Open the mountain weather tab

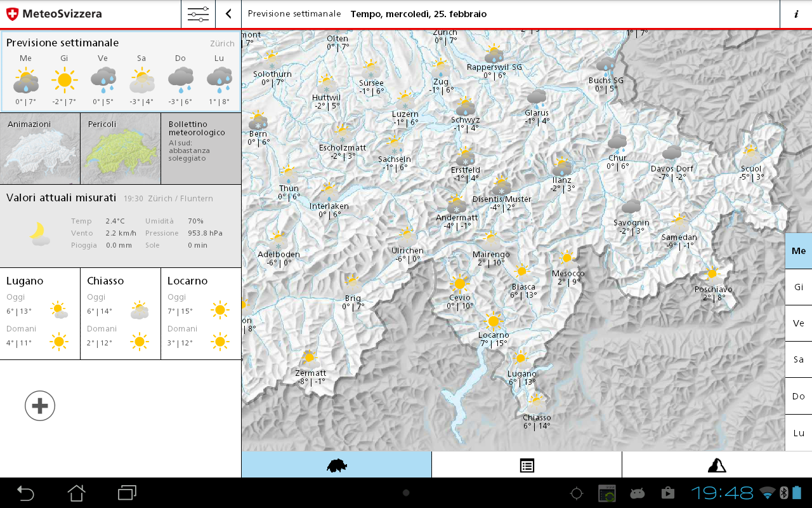pyautogui.click(x=717, y=465)
